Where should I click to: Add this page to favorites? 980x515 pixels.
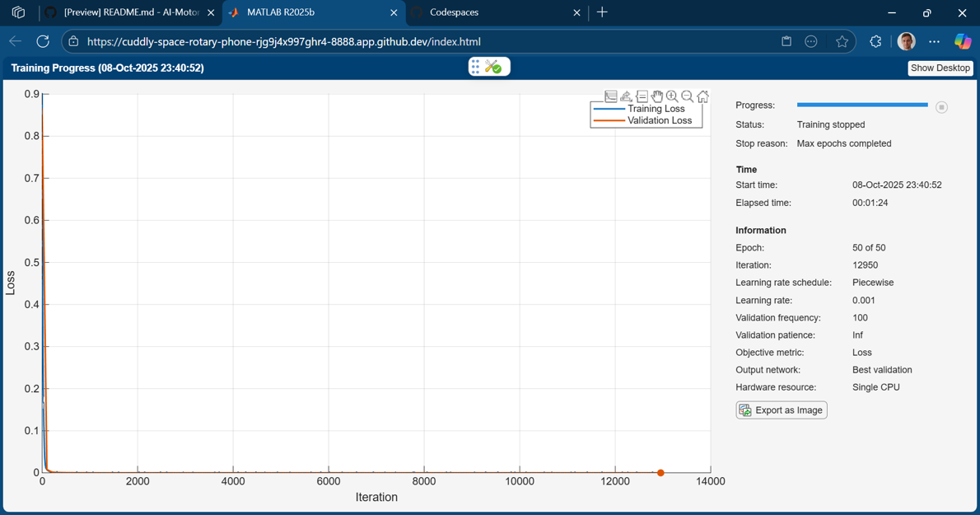click(842, 41)
